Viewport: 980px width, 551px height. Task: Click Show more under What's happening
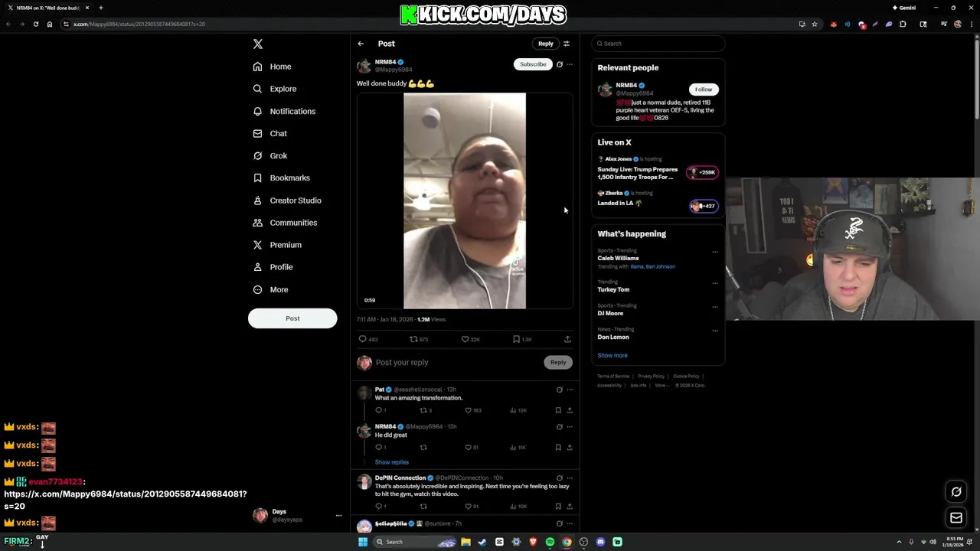tap(612, 355)
